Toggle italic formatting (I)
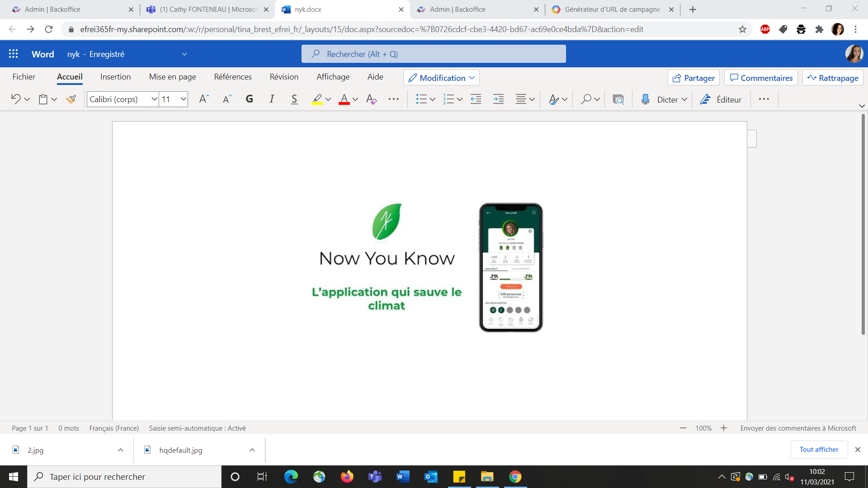 [x=271, y=99]
